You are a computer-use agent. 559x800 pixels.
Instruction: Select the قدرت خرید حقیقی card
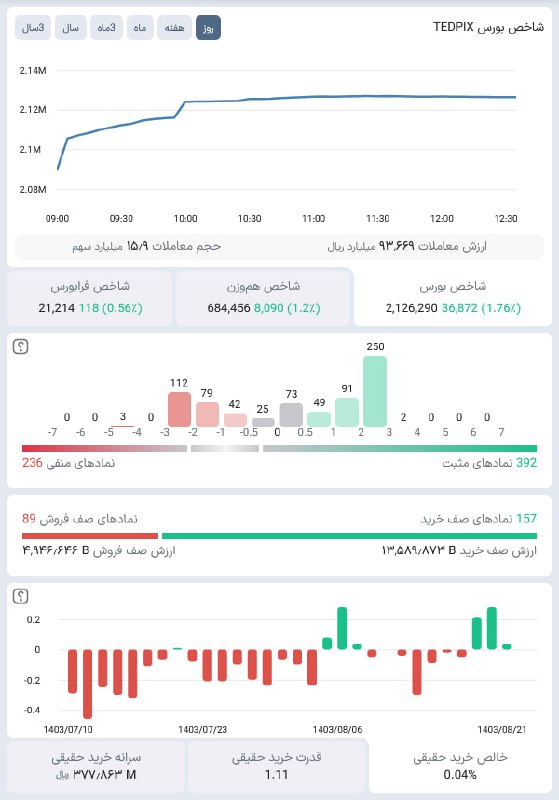tap(276, 765)
